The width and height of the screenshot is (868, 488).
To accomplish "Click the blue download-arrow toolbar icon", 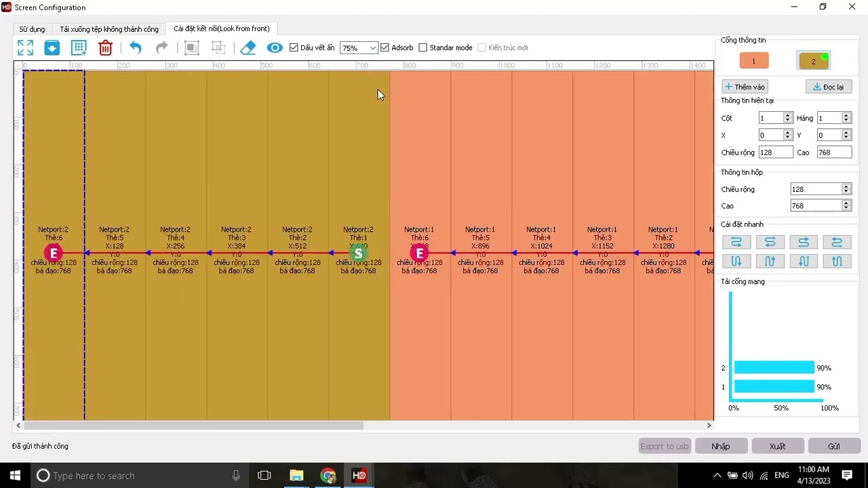I will coord(52,47).
